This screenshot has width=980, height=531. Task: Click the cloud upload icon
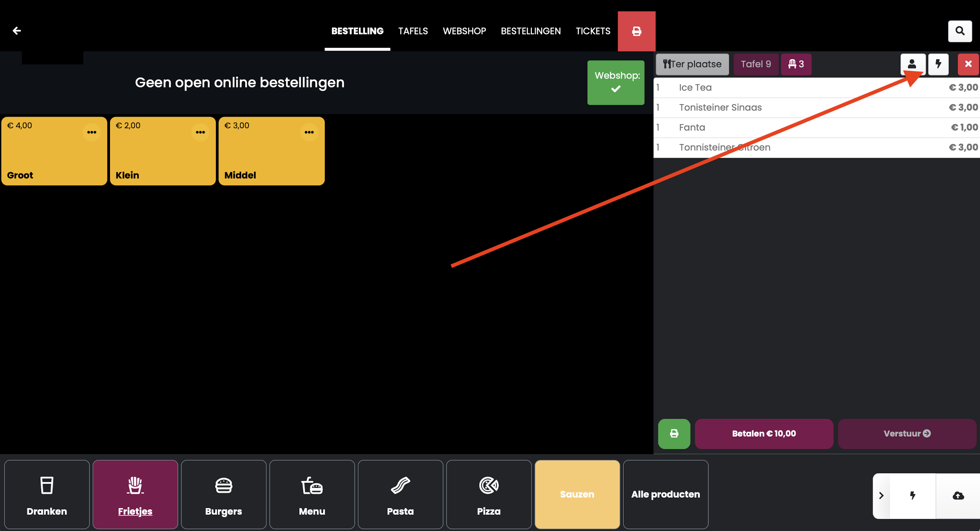click(x=958, y=495)
